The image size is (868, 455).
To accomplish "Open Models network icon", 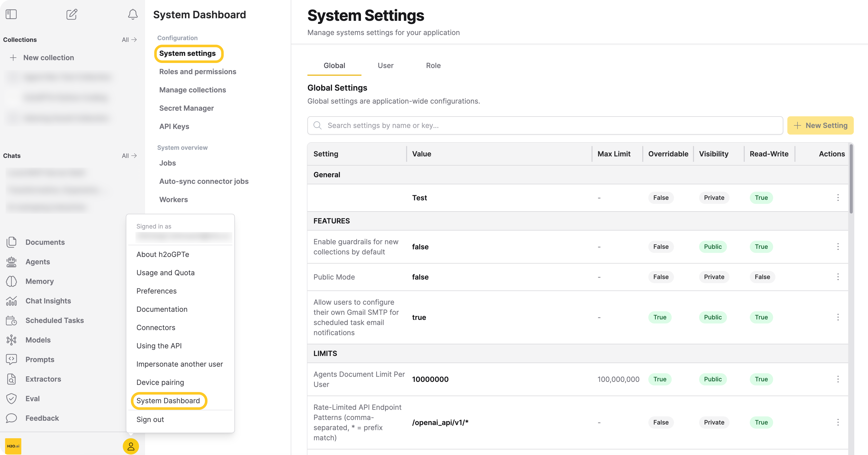I will [11, 340].
